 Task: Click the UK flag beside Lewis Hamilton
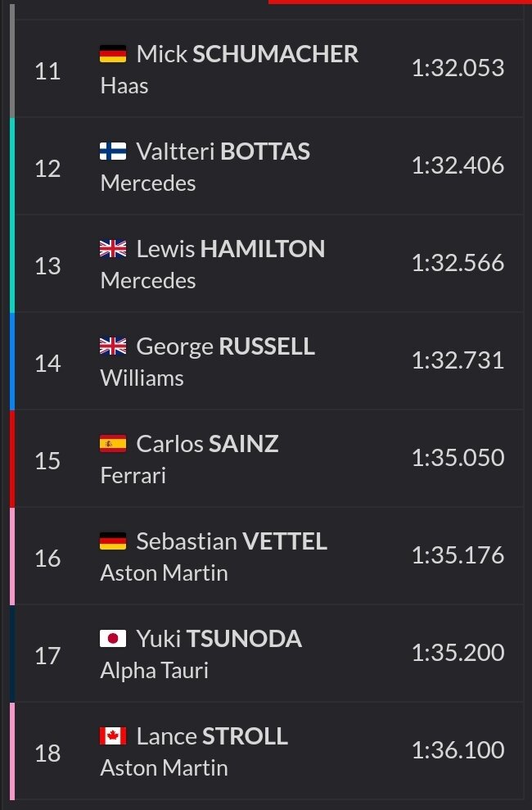pos(113,248)
